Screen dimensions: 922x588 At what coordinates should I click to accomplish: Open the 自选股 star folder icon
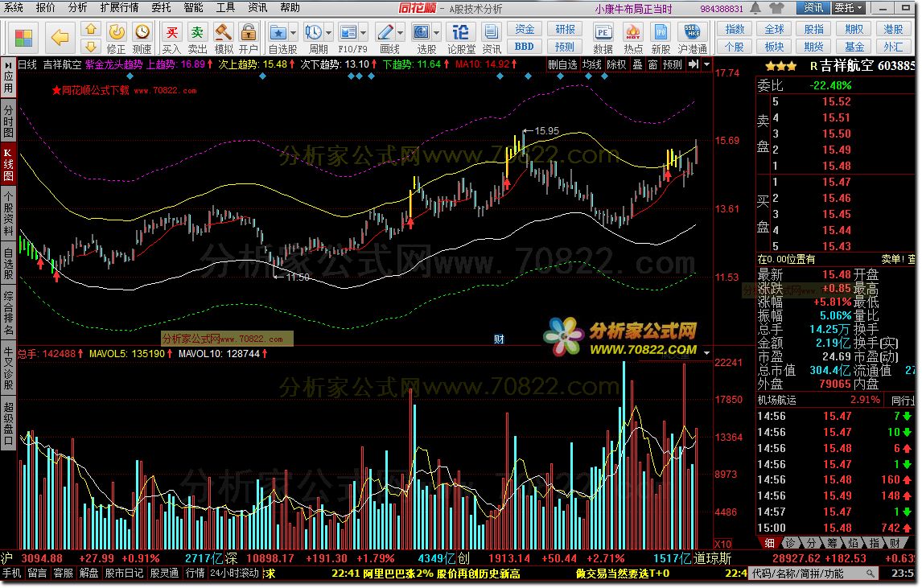pyautogui.click(x=278, y=31)
